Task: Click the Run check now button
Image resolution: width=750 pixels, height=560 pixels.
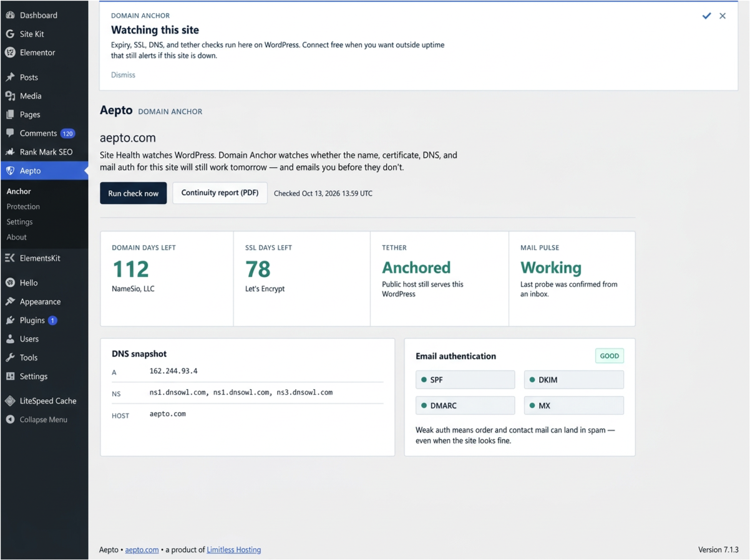Action: (134, 193)
